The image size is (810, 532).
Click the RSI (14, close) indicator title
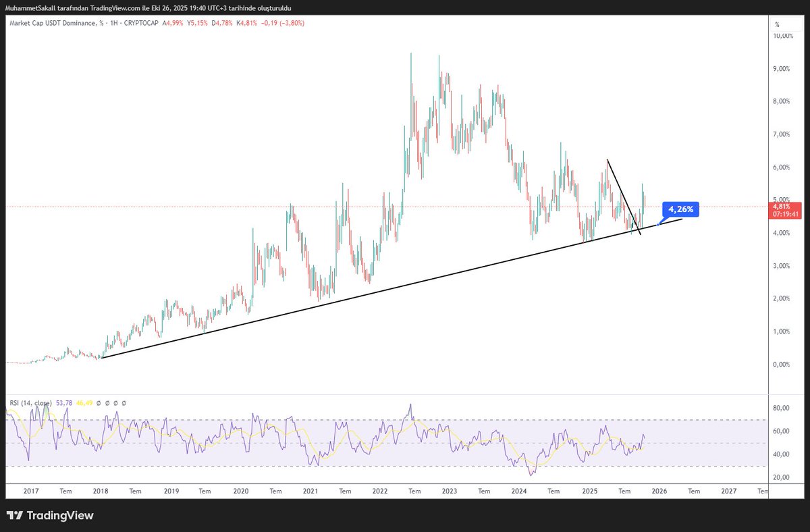30,403
